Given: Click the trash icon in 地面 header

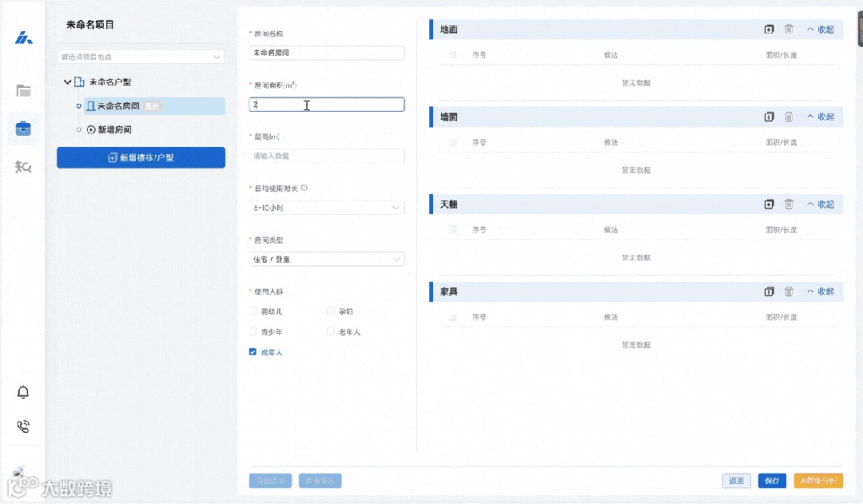Looking at the screenshot, I should (x=789, y=30).
